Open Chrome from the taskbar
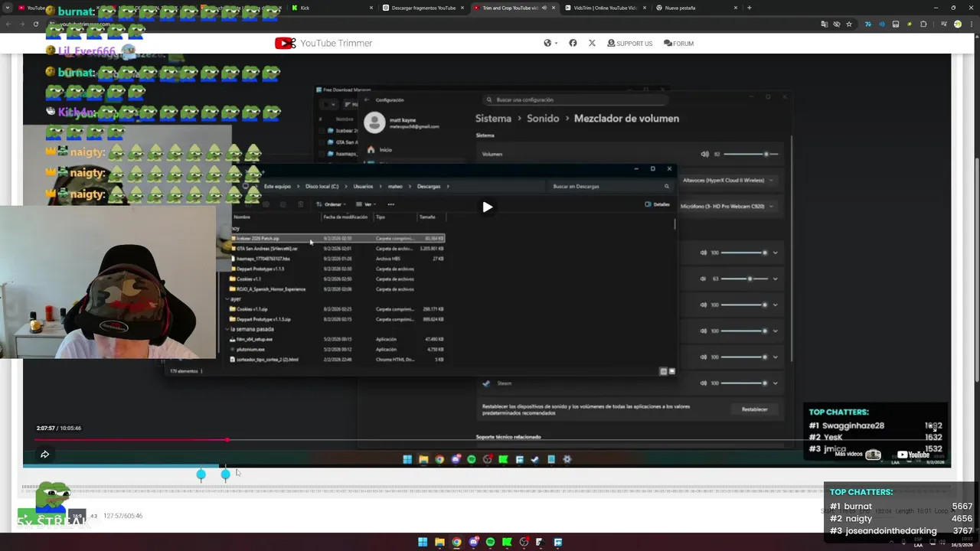This screenshot has height=551, width=980. coord(456,542)
